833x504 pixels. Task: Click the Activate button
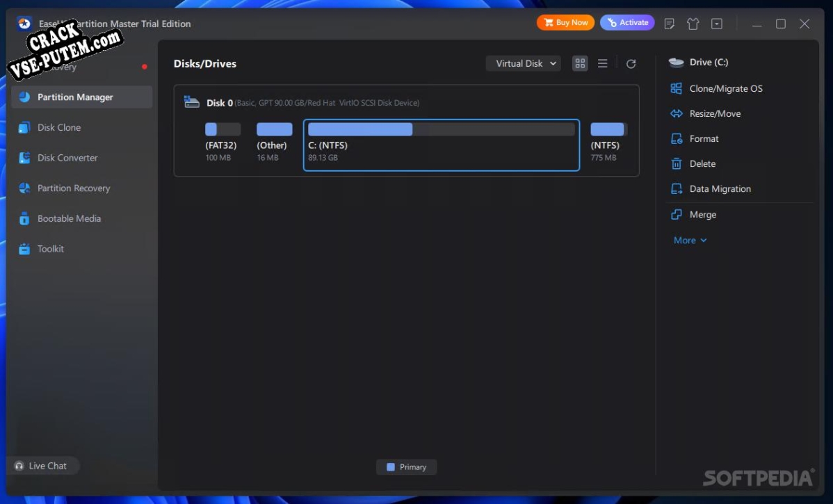(627, 22)
